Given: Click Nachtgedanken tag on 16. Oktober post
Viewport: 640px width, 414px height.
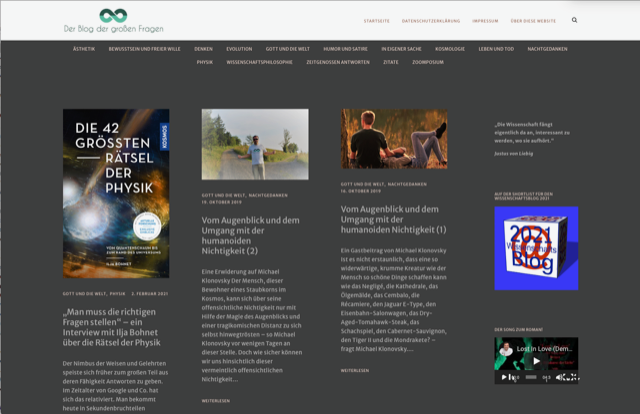Looking at the screenshot, I should pyautogui.click(x=407, y=184).
